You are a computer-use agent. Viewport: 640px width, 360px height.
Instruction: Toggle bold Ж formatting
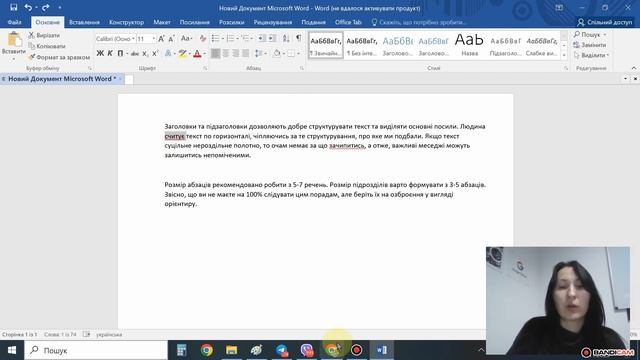(x=100, y=53)
